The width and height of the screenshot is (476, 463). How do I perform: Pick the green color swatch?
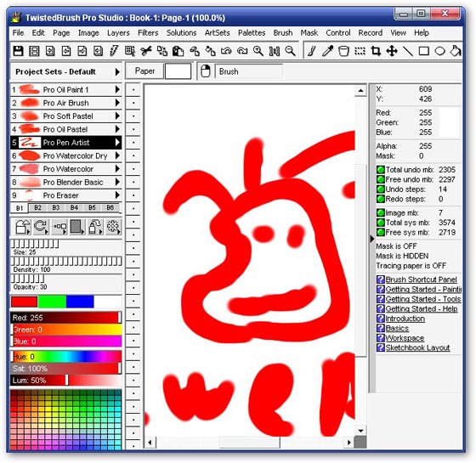click(52, 302)
